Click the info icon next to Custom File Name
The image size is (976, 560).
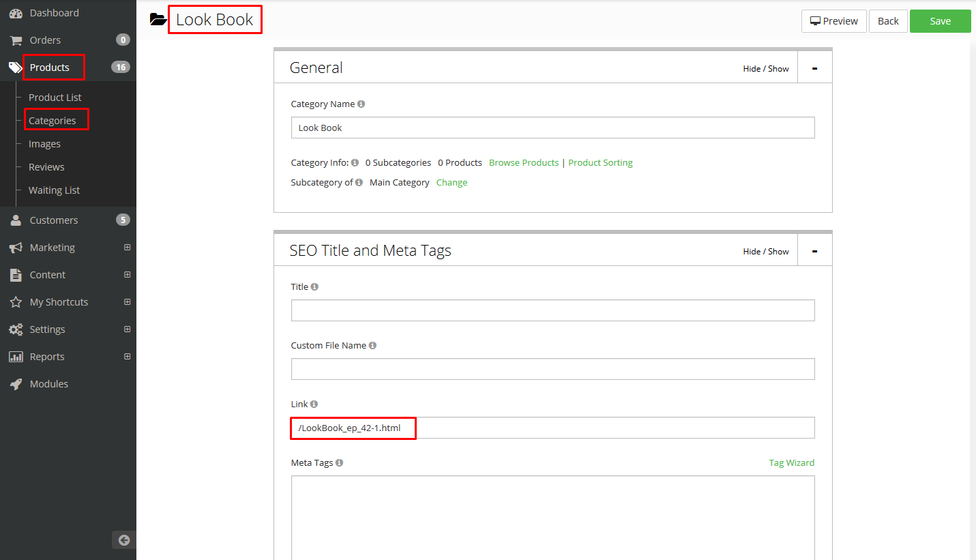[x=372, y=346]
